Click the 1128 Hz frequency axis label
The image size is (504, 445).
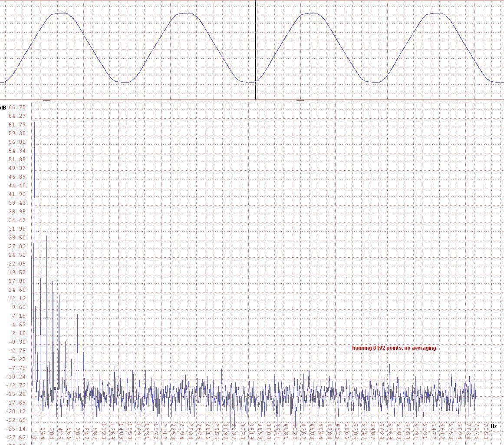(103, 432)
